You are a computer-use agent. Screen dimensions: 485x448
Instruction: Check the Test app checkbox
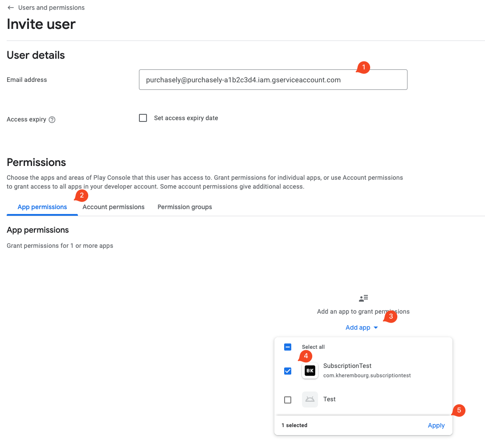(288, 400)
